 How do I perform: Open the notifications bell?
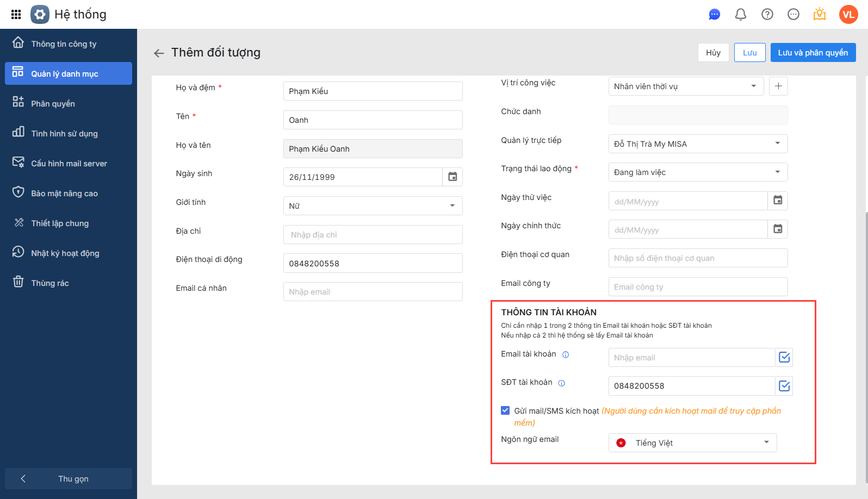pyautogui.click(x=740, y=14)
